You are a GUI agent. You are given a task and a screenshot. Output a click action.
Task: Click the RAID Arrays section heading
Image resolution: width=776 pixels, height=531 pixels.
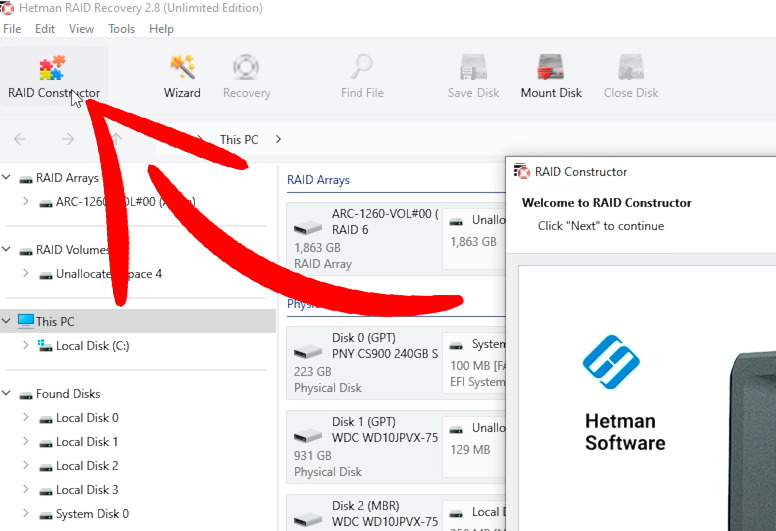tap(318, 180)
